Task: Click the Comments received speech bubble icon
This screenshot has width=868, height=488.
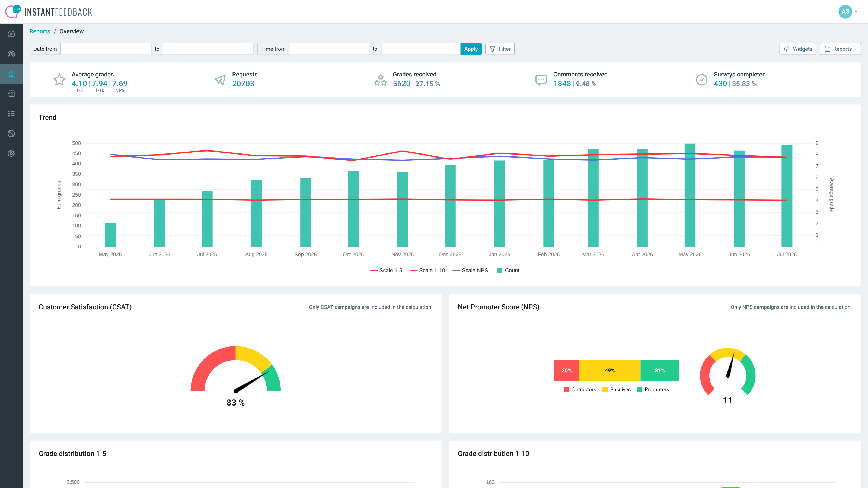Action: coord(541,80)
